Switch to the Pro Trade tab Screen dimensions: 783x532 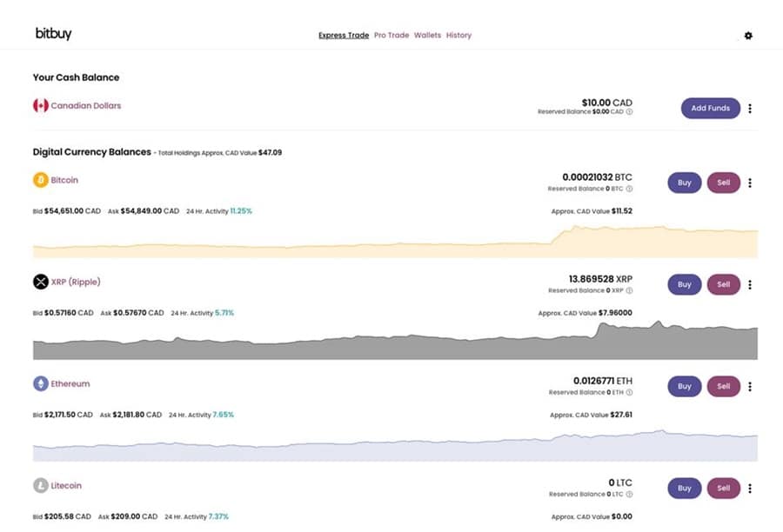pyautogui.click(x=391, y=36)
